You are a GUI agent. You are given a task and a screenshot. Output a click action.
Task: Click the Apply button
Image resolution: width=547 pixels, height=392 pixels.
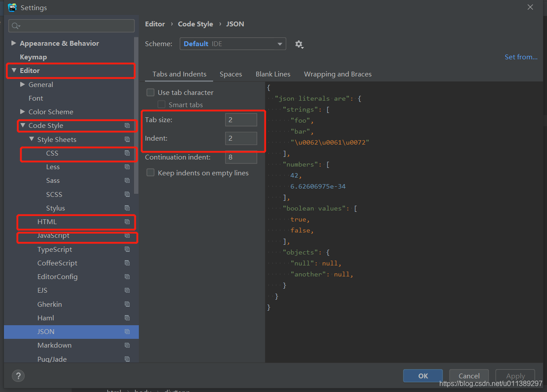[x=515, y=376]
